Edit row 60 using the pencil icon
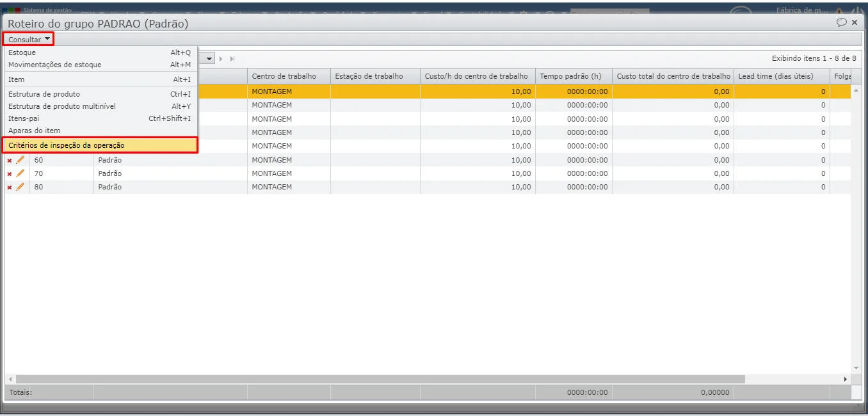This screenshot has height=416, width=868. point(20,159)
